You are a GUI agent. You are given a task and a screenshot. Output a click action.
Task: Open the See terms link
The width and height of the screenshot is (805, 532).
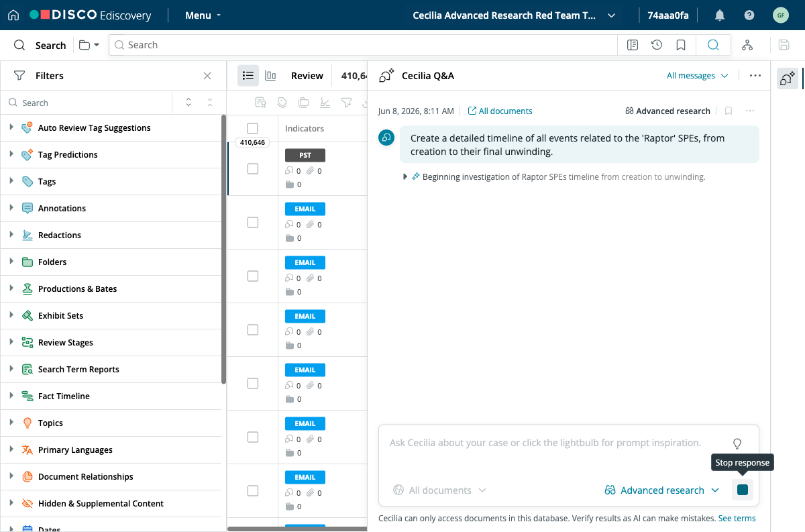point(737,518)
